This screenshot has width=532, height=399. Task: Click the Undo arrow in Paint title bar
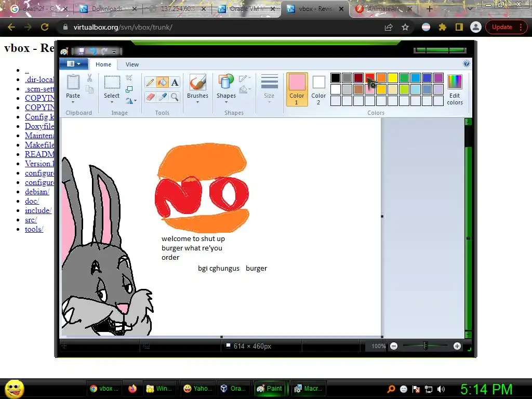click(x=92, y=51)
